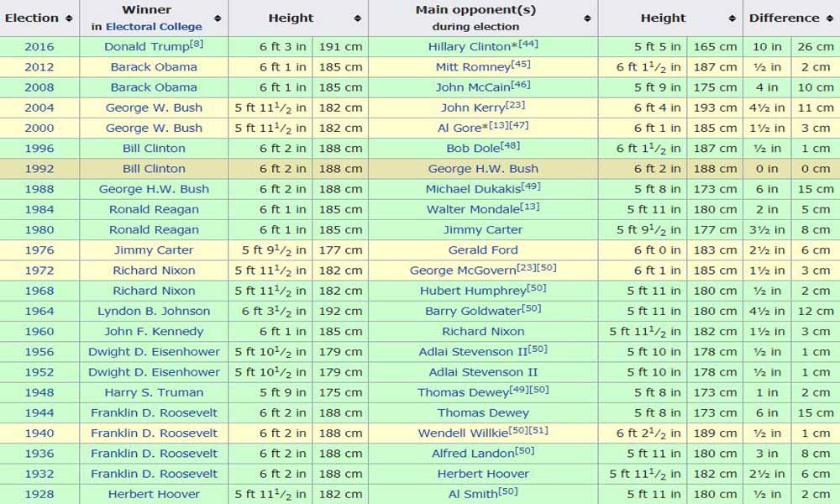Screen dimensions: 840x504
Task: Open the John F. Kennedy link
Action: [x=154, y=332]
